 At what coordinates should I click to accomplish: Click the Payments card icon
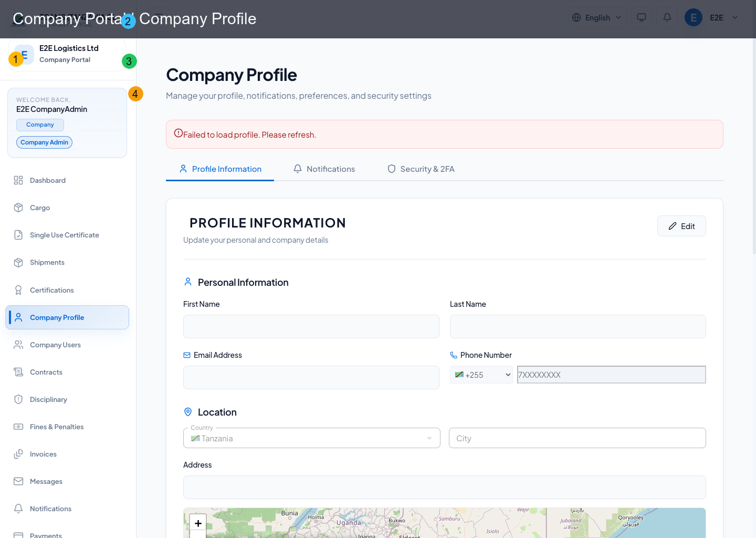18,535
